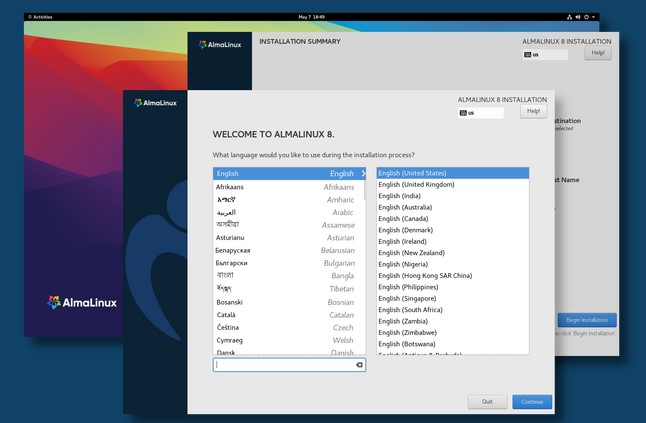
Task: Click the keyboard icon in Welcome window layout indicator
Action: click(463, 113)
